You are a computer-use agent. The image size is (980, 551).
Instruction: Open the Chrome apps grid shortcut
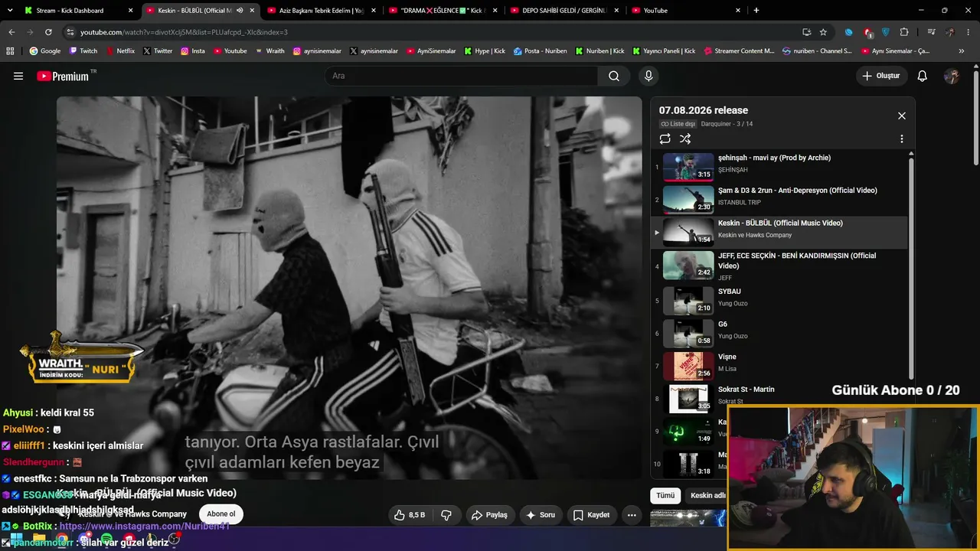coord(10,51)
